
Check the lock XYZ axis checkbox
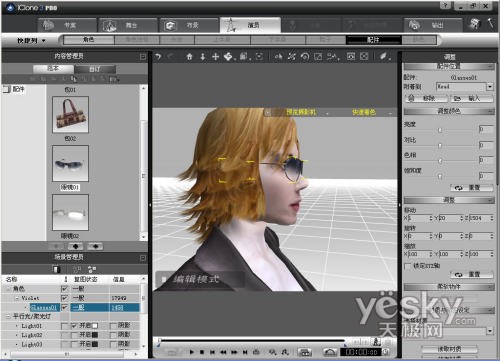(x=407, y=266)
